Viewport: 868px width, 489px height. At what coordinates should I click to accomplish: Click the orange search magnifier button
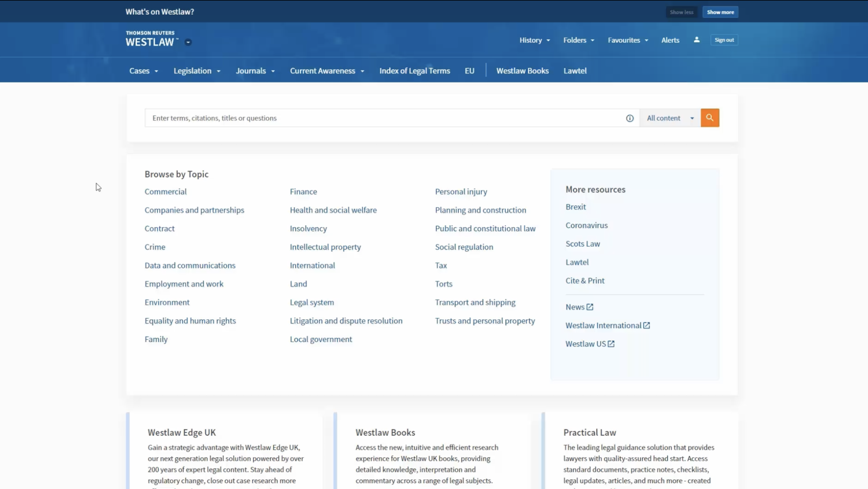(710, 118)
